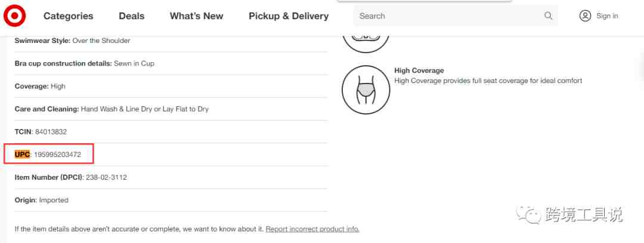Click the account profile icon
This screenshot has height=243, width=644.
pos(585,16)
